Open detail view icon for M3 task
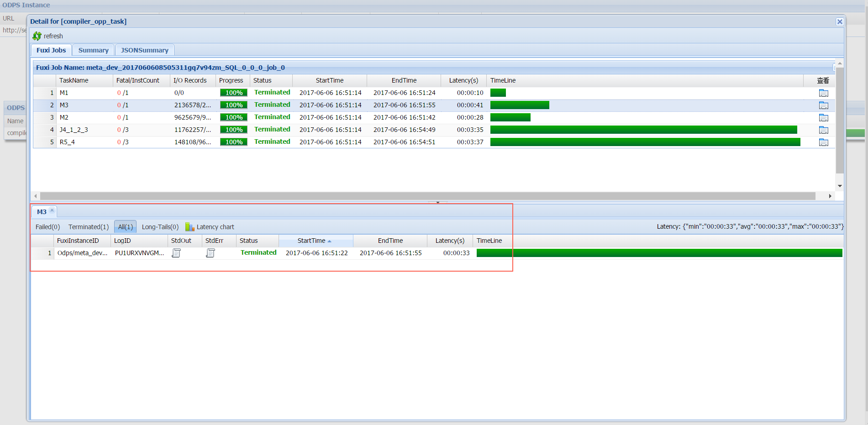Image resolution: width=868 pixels, height=425 pixels. click(823, 105)
